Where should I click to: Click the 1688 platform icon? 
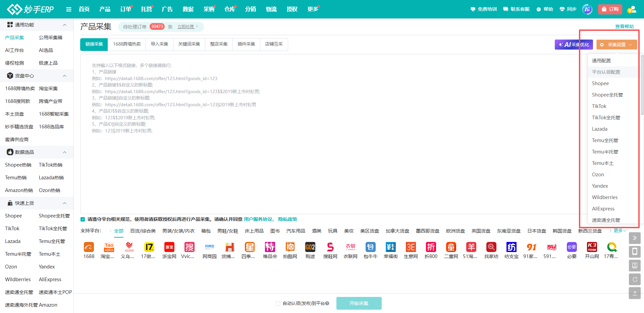point(89,247)
